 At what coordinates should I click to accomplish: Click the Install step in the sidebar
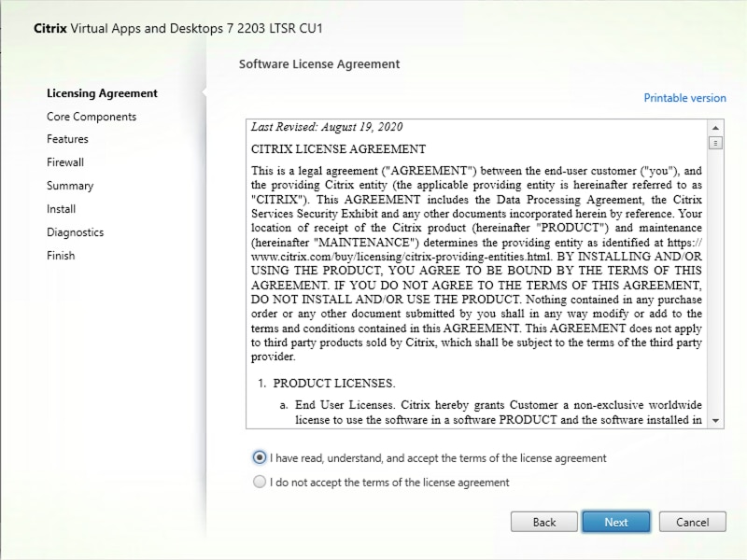61,209
